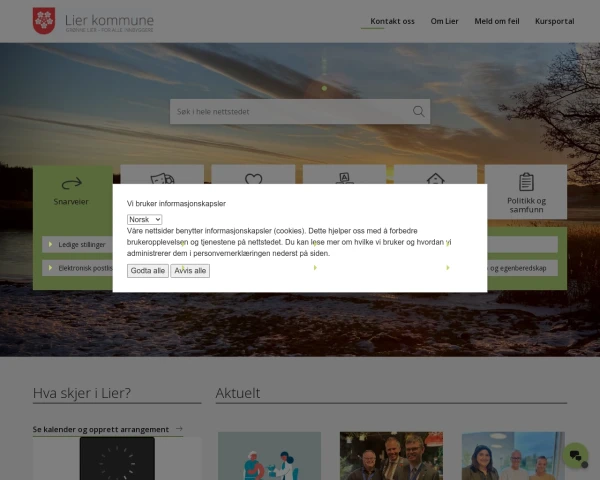
Task: Open Kursportal in the navigation
Action: click(x=554, y=21)
